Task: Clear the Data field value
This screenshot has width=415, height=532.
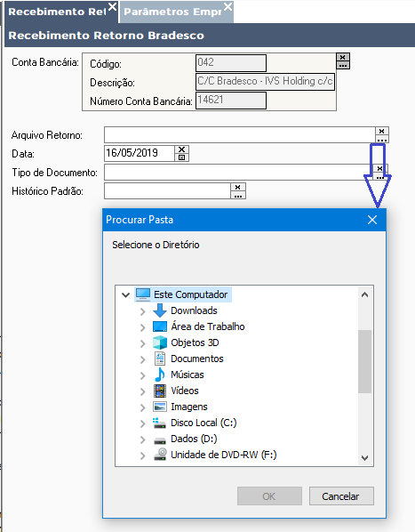Action: [x=182, y=149]
